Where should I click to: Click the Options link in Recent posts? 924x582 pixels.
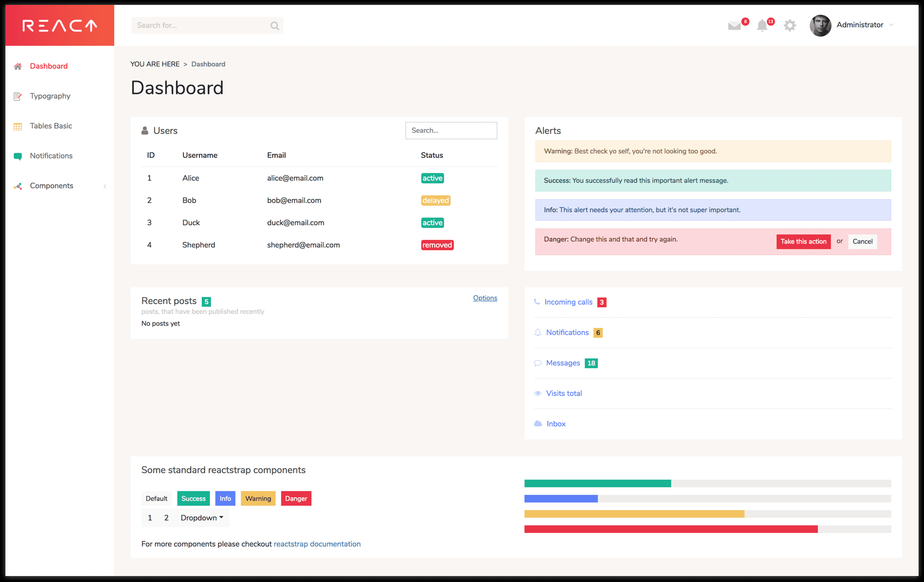[485, 298]
